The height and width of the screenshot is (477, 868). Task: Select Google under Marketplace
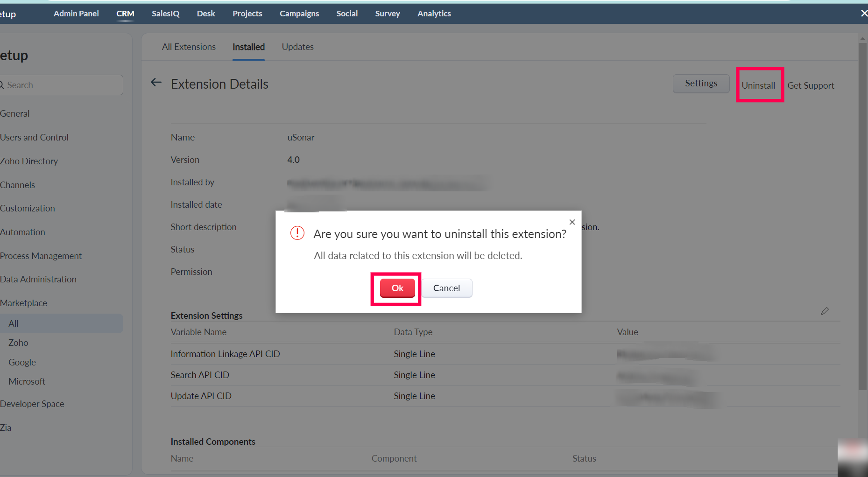click(22, 362)
